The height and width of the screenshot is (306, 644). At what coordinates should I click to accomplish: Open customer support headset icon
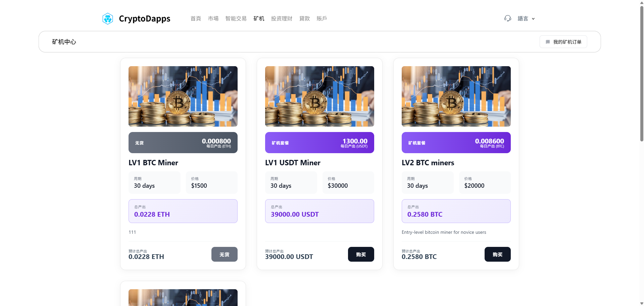pos(507,18)
